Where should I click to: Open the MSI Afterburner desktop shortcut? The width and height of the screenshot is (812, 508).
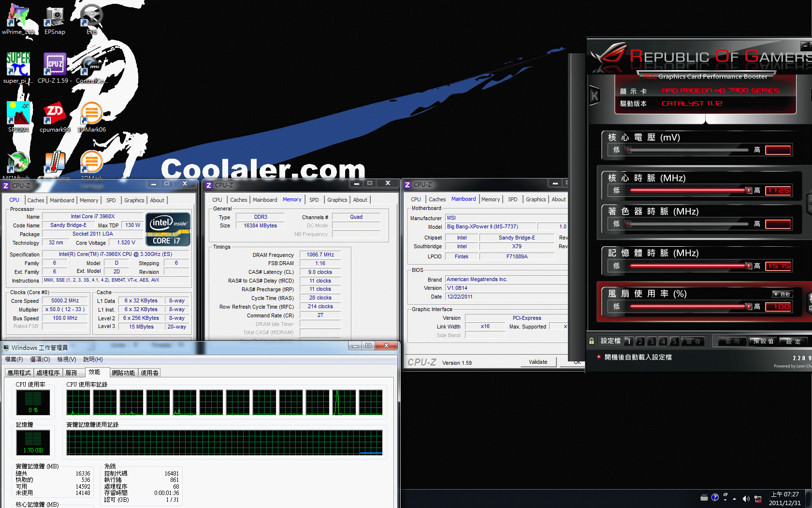pyautogui.click(x=18, y=164)
